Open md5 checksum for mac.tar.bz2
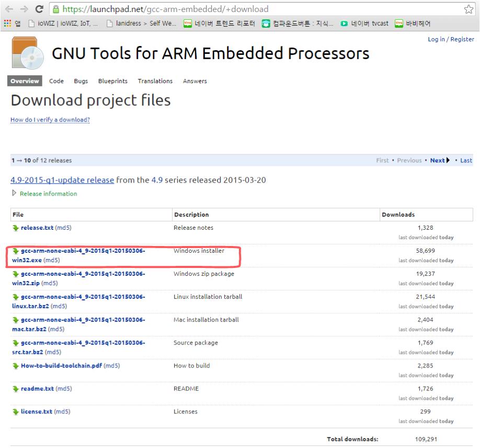Viewport: 480px width, 448px height. click(x=56, y=329)
